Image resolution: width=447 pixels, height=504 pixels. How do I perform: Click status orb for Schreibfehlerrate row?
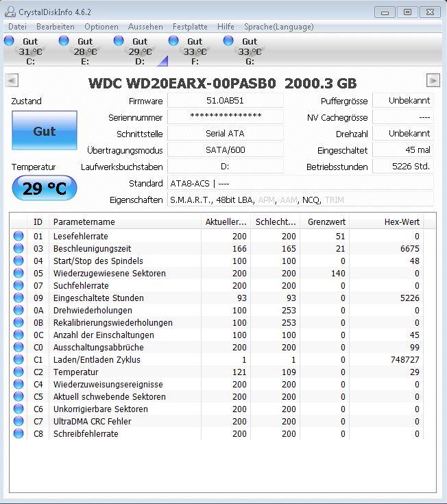pyautogui.click(x=19, y=433)
